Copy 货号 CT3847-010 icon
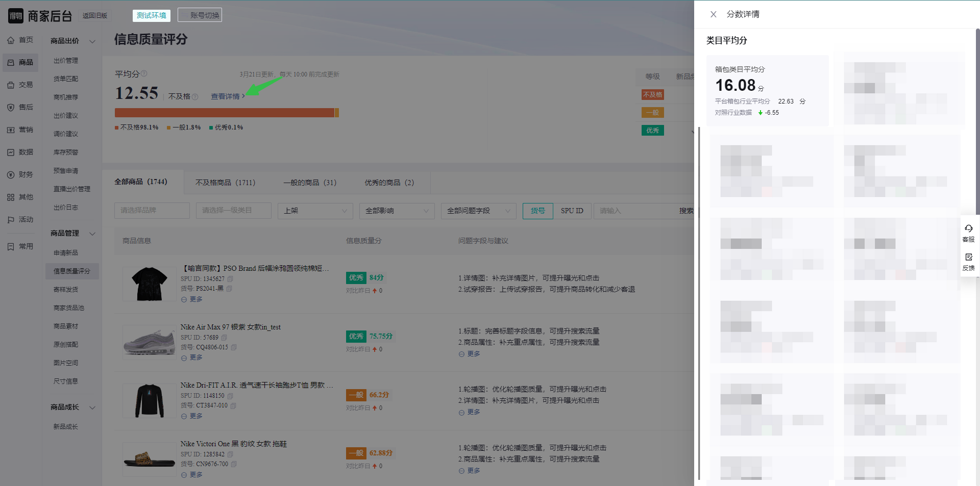980x486 pixels. click(233, 406)
